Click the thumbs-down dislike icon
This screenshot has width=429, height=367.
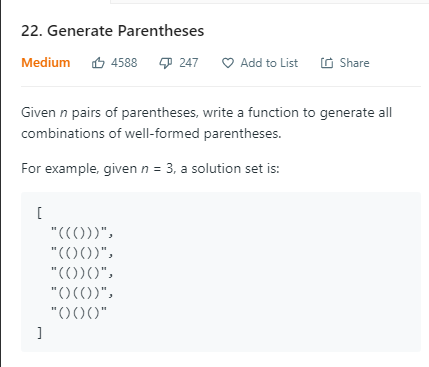(x=165, y=63)
